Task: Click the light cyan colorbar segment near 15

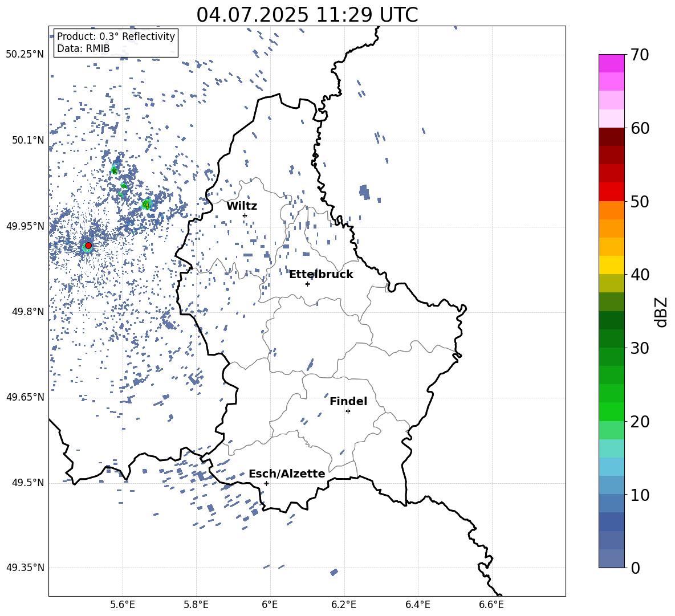Action: (611, 448)
